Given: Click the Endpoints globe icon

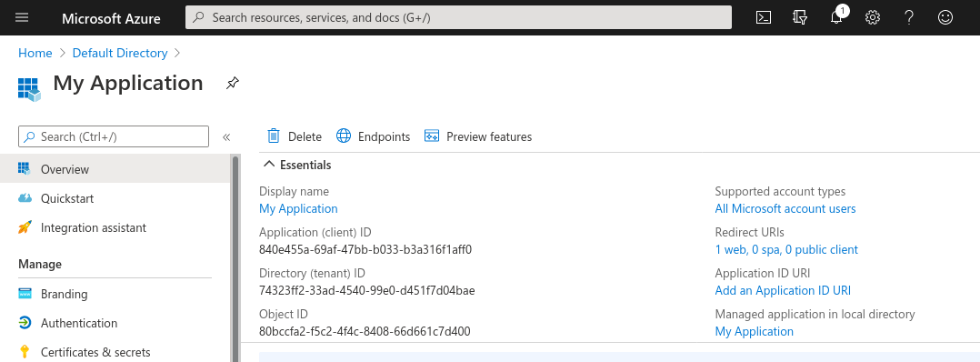Looking at the screenshot, I should [x=344, y=136].
